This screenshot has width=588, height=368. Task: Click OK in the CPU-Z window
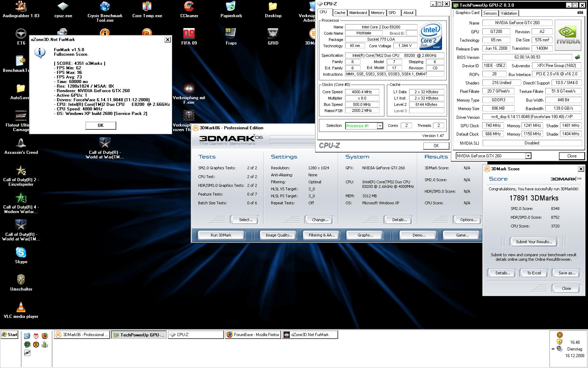[436, 146]
